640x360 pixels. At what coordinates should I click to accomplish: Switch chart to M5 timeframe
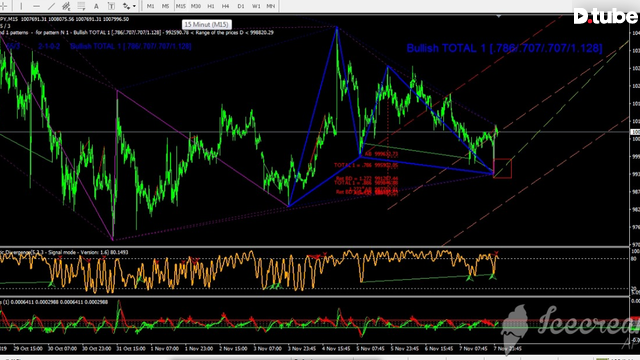coord(165,6)
